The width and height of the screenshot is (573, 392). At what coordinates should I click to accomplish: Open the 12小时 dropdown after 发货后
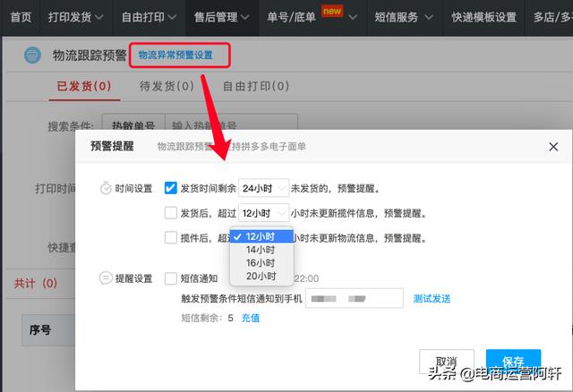click(x=263, y=213)
